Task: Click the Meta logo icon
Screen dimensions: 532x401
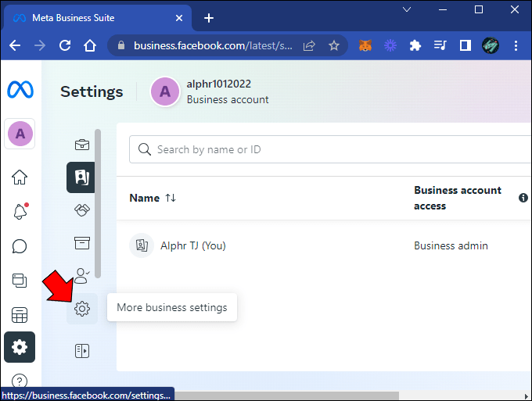Action: [20, 89]
